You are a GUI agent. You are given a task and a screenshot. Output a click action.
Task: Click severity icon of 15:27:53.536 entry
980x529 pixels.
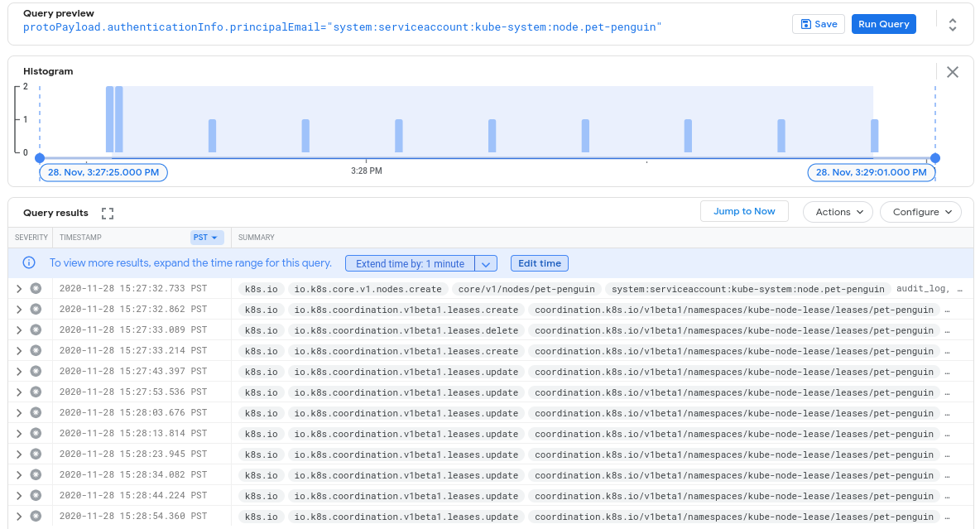[36, 392]
